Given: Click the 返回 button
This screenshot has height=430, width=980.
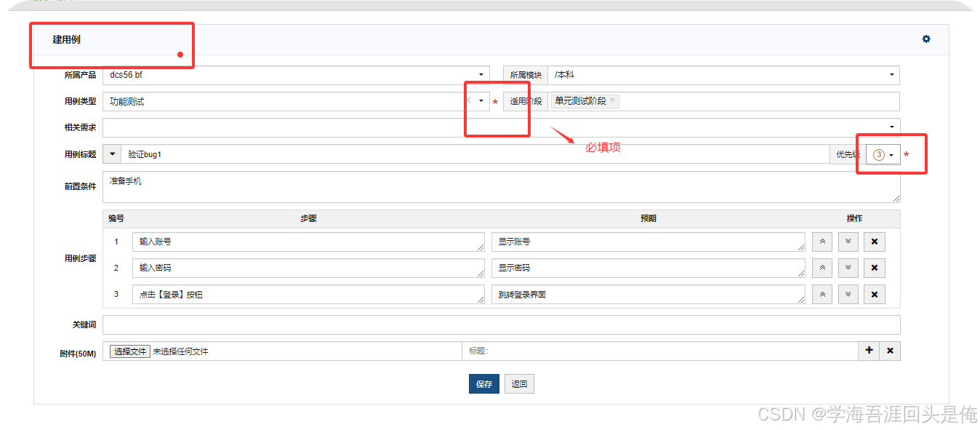Looking at the screenshot, I should [519, 384].
